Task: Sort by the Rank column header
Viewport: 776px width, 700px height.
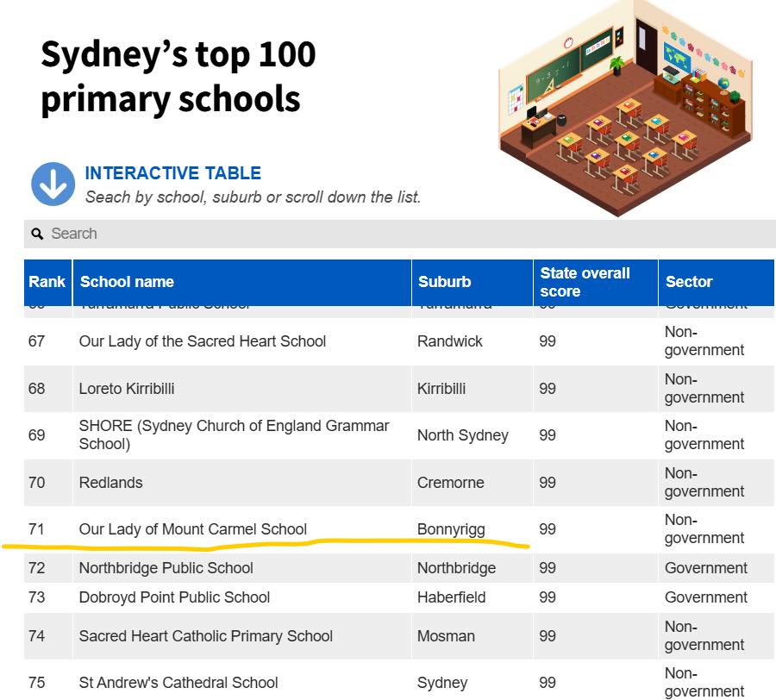Action: click(x=47, y=282)
